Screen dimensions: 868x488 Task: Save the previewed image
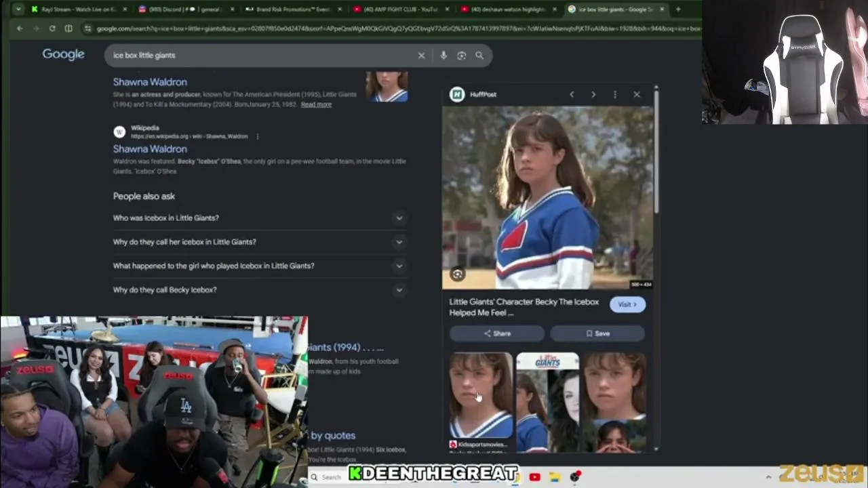tap(597, 333)
